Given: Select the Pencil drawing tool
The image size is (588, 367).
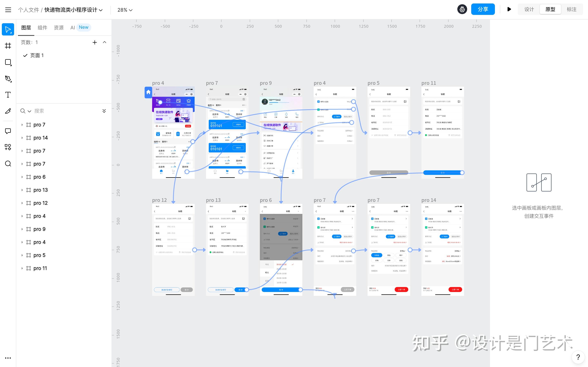Looking at the screenshot, I should point(8,111).
